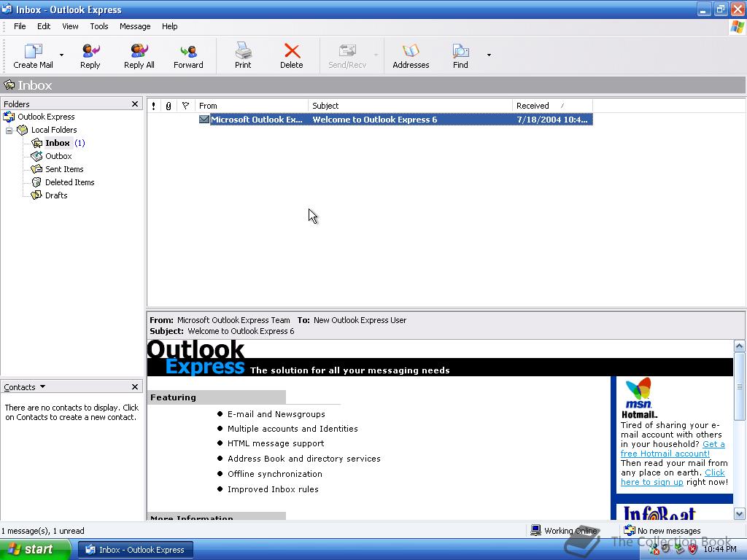Click the Working Online status icon

click(x=536, y=530)
